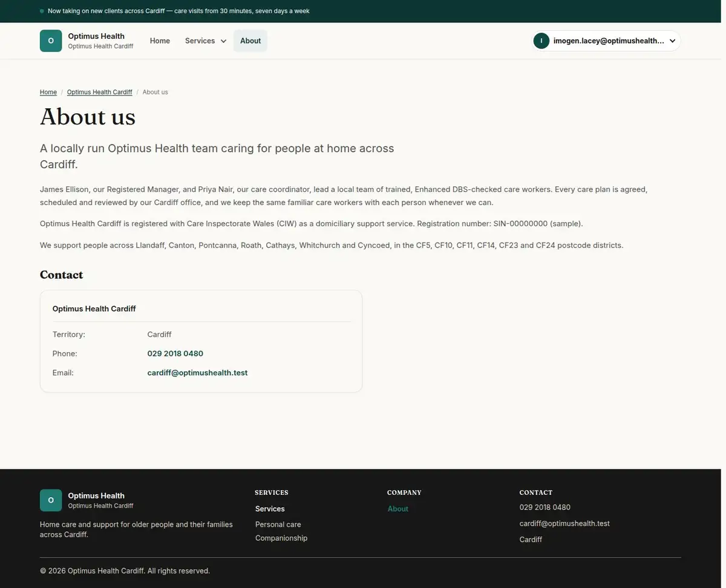Open the Home nav item
This screenshot has width=726, height=588.
coord(160,41)
